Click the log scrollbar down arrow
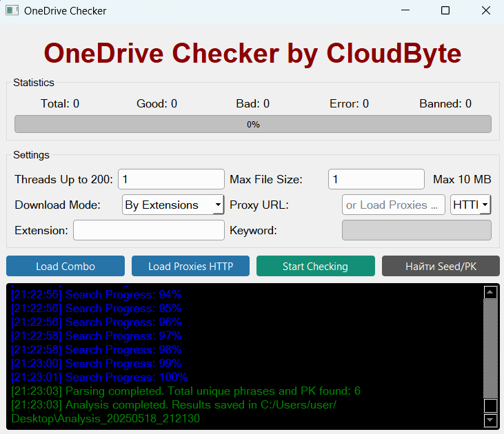The image size is (504, 434). click(490, 420)
